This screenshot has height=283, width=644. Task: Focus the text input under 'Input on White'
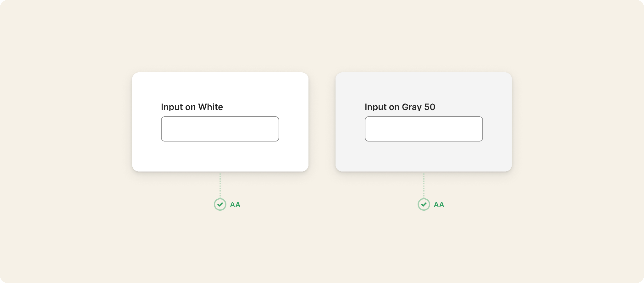click(x=220, y=129)
